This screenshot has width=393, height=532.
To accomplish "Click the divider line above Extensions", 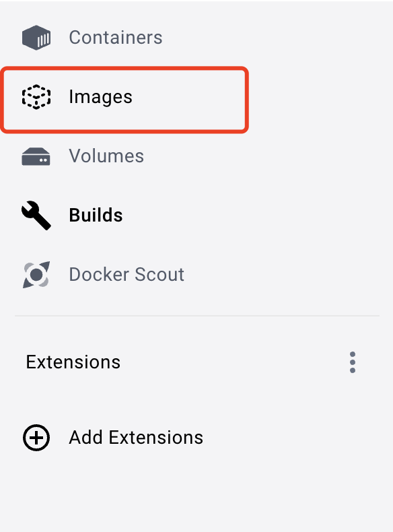I will click(x=197, y=316).
